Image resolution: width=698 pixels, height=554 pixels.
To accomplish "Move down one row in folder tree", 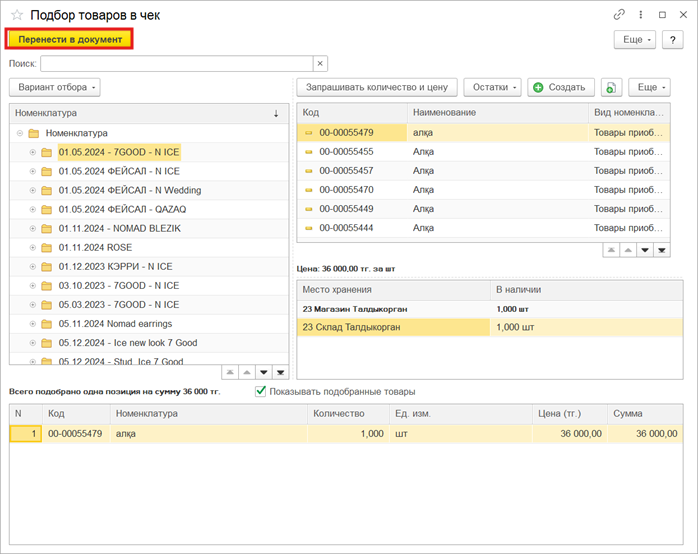I will tap(264, 372).
